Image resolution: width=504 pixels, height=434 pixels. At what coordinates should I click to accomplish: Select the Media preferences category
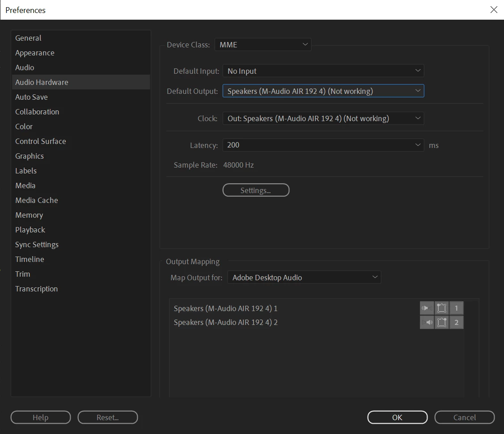(x=81, y=185)
